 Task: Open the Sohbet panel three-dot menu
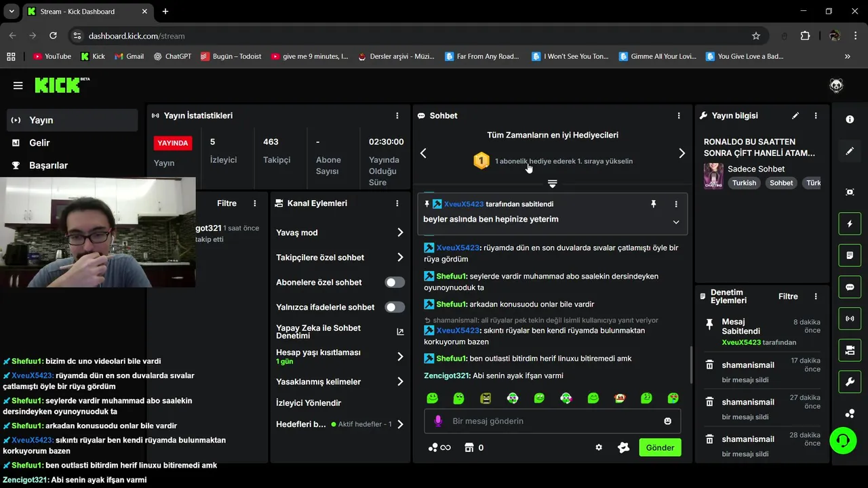click(x=679, y=116)
